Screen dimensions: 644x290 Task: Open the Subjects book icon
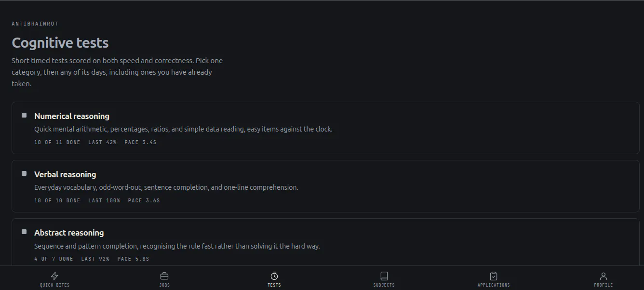click(x=384, y=276)
